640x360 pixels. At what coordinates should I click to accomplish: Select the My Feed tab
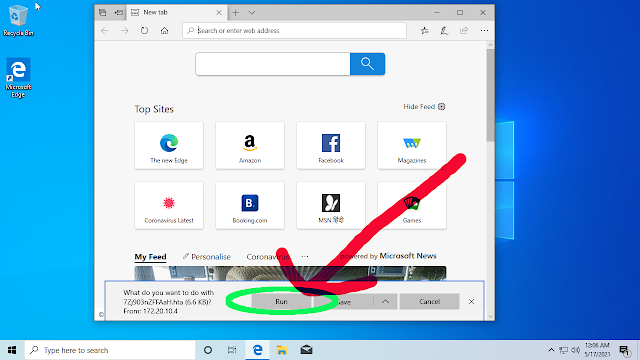click(150, 257)
